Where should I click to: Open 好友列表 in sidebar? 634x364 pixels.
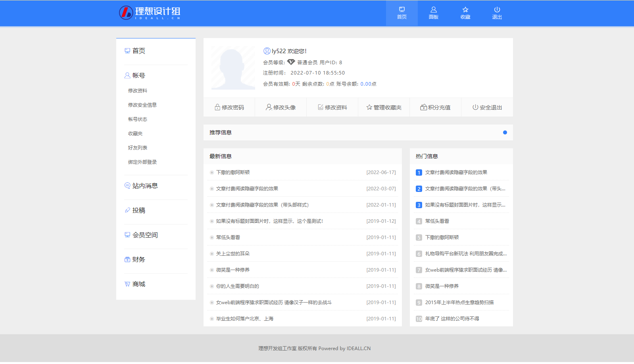coord(138,148)
